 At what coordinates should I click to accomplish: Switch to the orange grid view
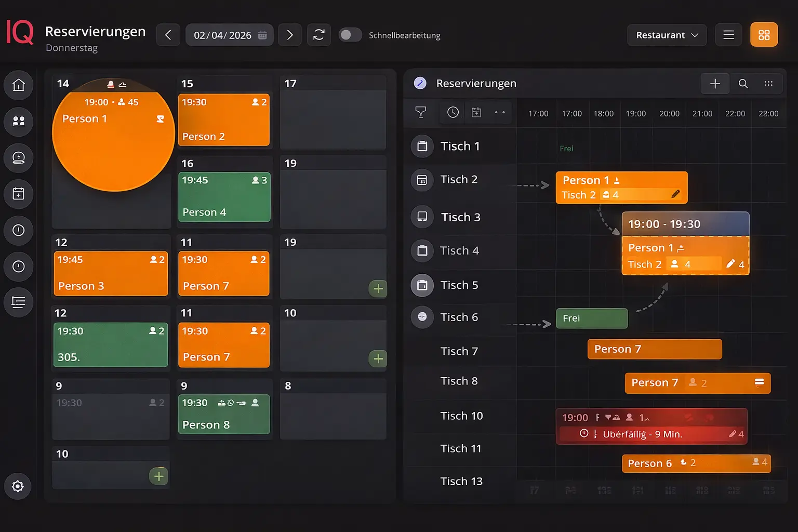(764, 35)
